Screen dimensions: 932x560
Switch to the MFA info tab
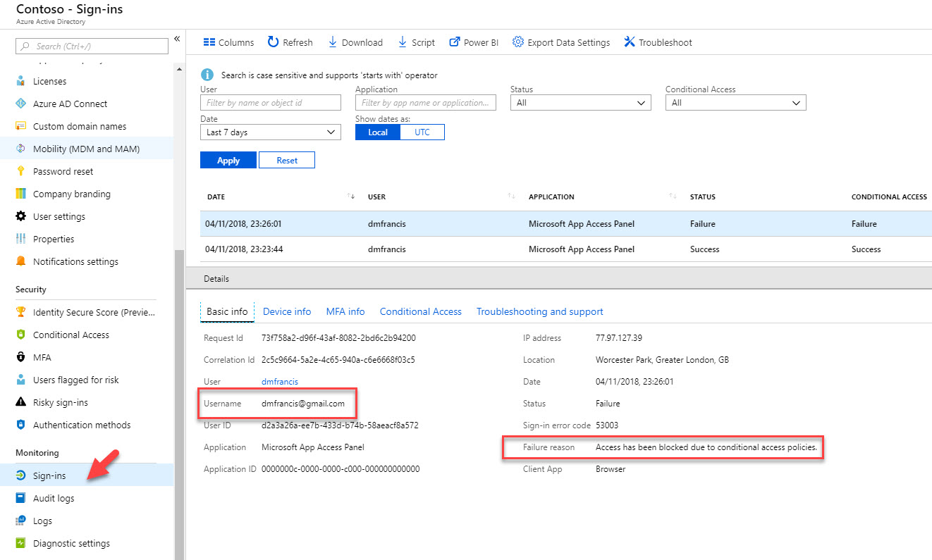pyautogui.click(x=345, y=311)
